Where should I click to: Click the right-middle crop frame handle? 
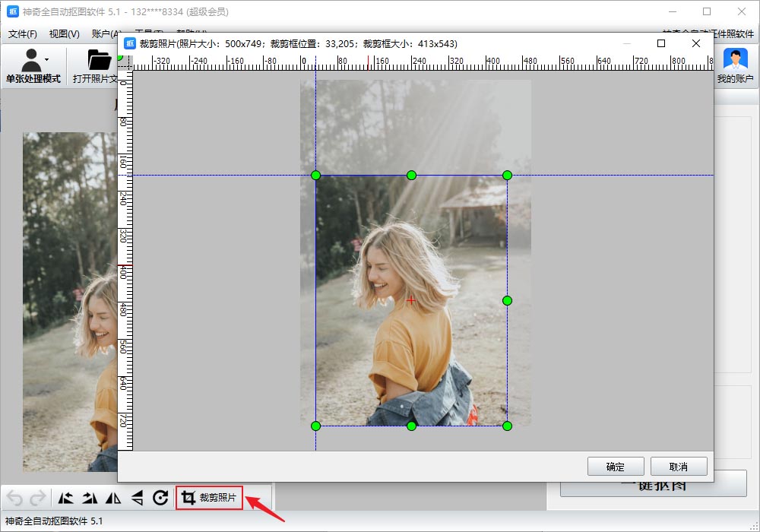coord(508,301)
